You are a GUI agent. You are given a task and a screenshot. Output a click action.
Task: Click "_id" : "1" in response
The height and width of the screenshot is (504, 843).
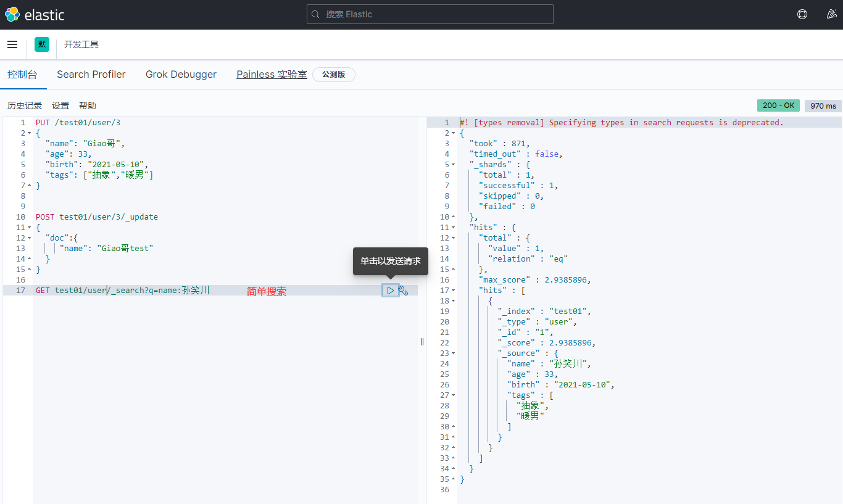(525, 333)
